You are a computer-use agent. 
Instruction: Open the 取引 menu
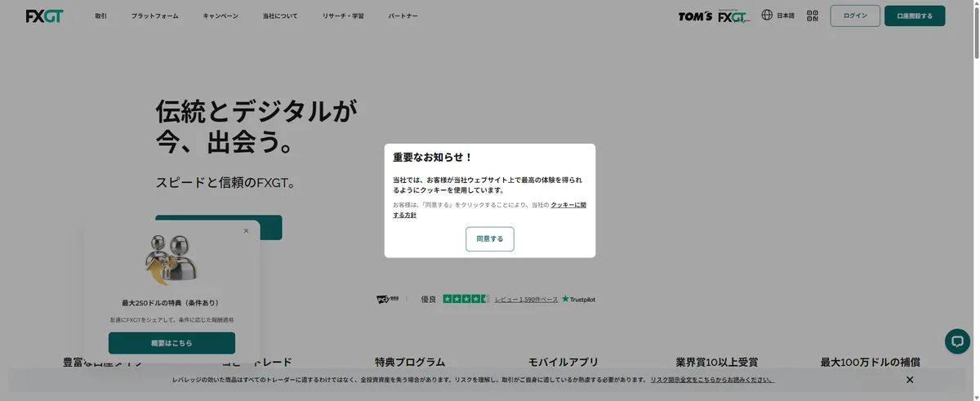click(100, 16)
